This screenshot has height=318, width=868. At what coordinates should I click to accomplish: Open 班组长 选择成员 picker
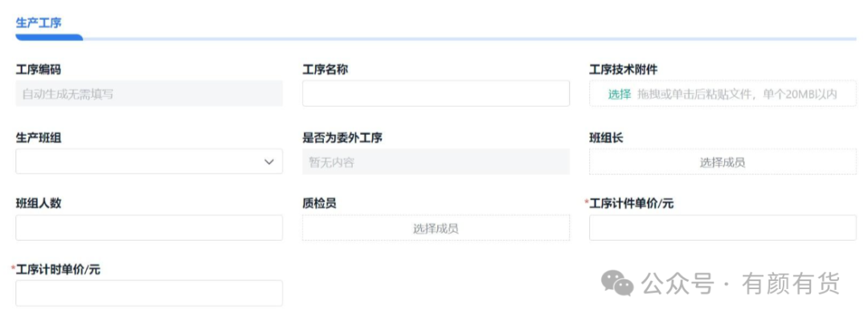click(x=723, y=161)
